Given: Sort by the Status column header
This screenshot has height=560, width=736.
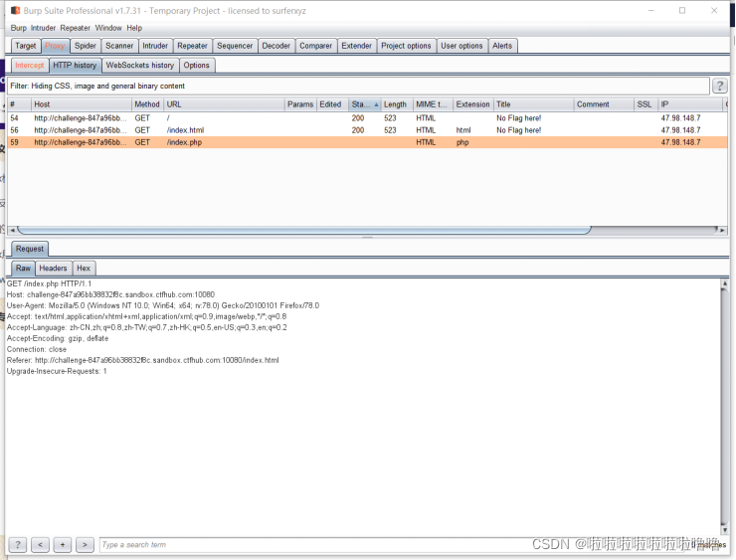Looking at the screenshot, I should coord(365,104).
